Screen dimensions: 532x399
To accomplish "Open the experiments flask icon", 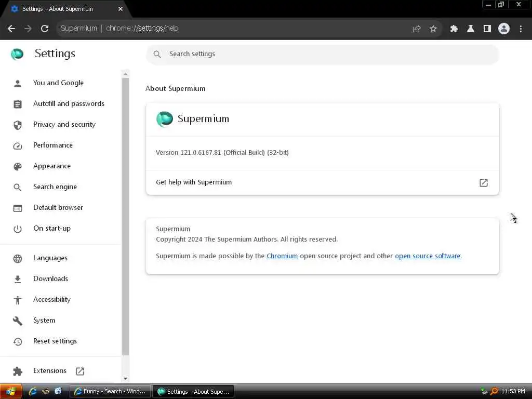I will (x=470, y=29).
